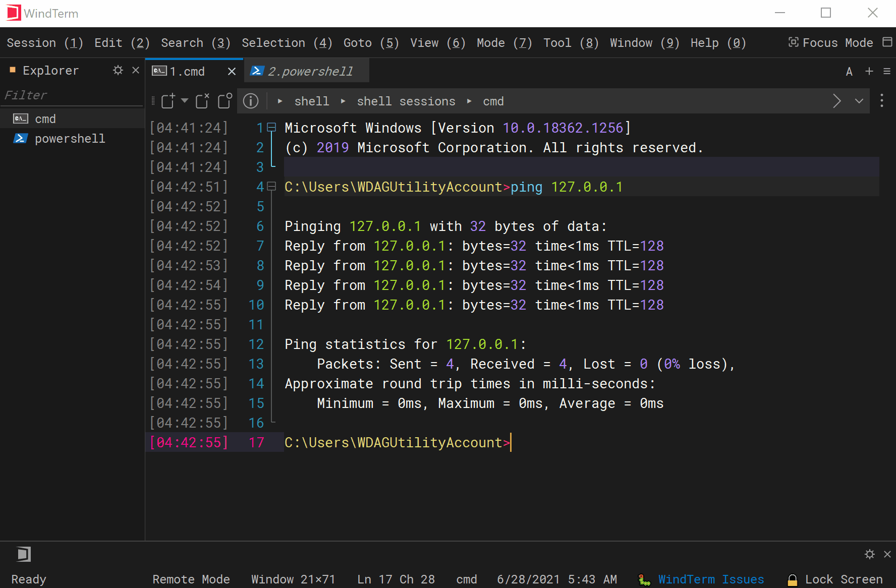Viewport: 896px width, 588px height.
Task: Click timestamp on line 17
Action: tap(189, 442)
